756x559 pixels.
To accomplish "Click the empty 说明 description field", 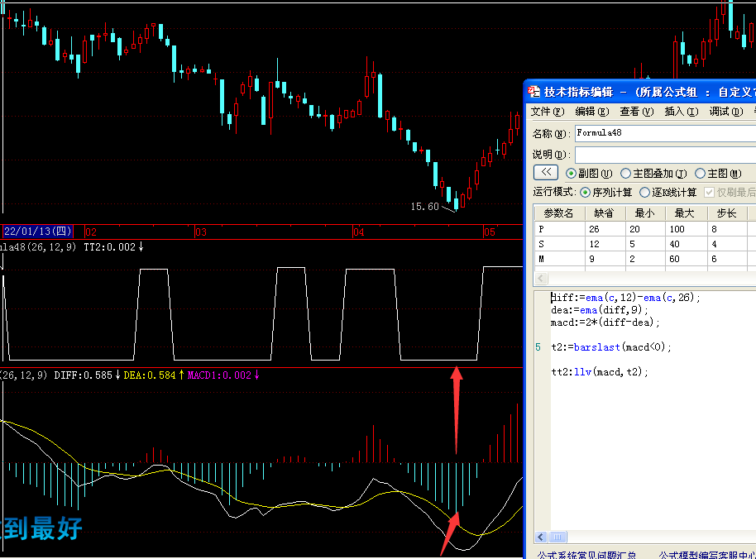I will [665, 155].
